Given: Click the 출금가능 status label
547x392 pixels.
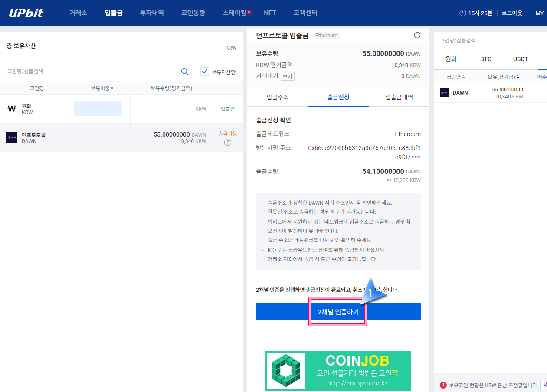Looking at the screenshot, I should [228, 134].
